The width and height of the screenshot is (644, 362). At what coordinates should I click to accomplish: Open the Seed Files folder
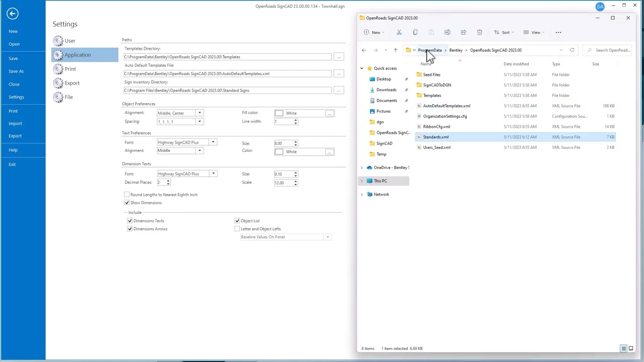pos(432,75)
